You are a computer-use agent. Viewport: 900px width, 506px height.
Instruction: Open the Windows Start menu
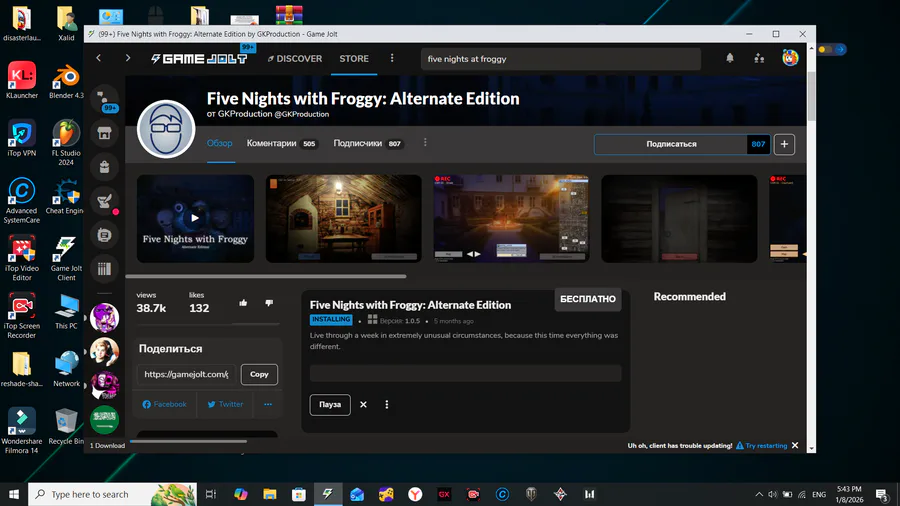[14, 494]
